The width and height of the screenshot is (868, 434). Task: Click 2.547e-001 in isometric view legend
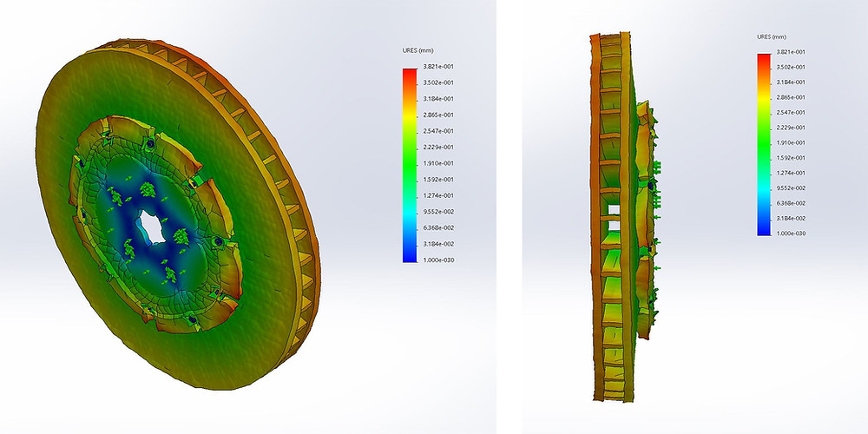click(440, 131)
